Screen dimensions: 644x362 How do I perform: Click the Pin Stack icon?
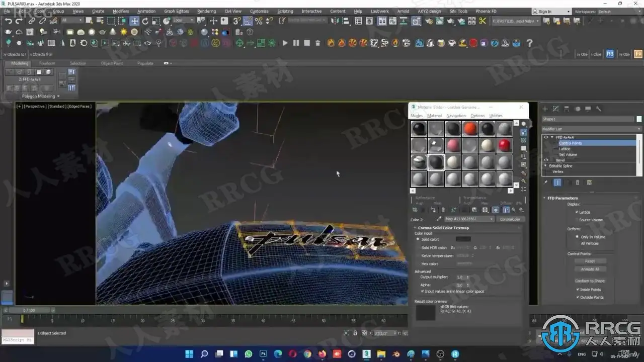tap(546, 183)
